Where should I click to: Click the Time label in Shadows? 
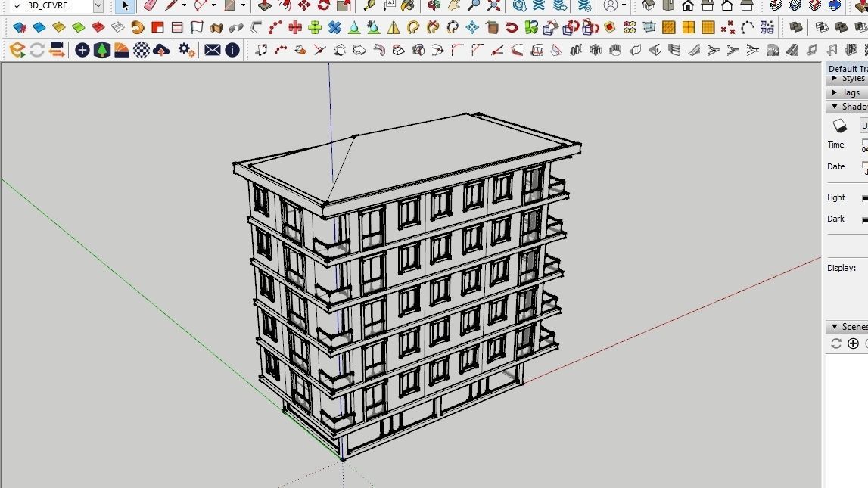pos(836,145)
